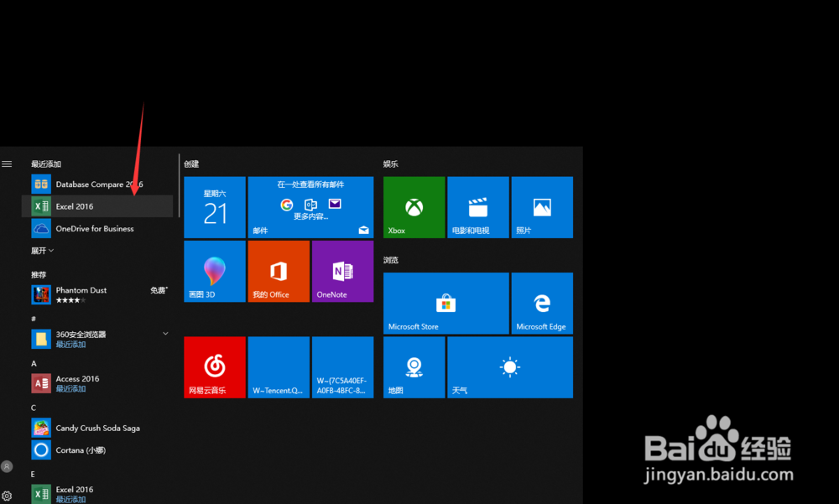The image size is (839, 504).
Task: Launch the Xbox tile
Action: (414, 207)
